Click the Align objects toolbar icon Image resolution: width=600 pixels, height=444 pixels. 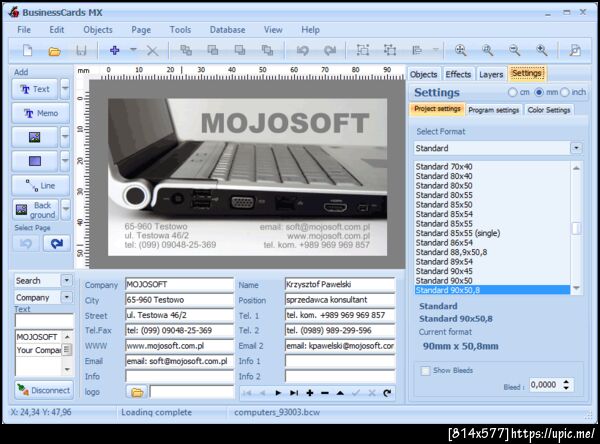click(417, 50)
